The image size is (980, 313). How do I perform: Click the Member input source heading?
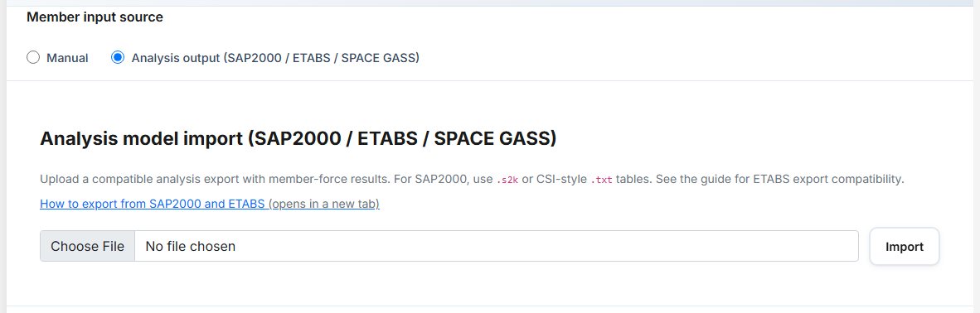coord(95,17)
